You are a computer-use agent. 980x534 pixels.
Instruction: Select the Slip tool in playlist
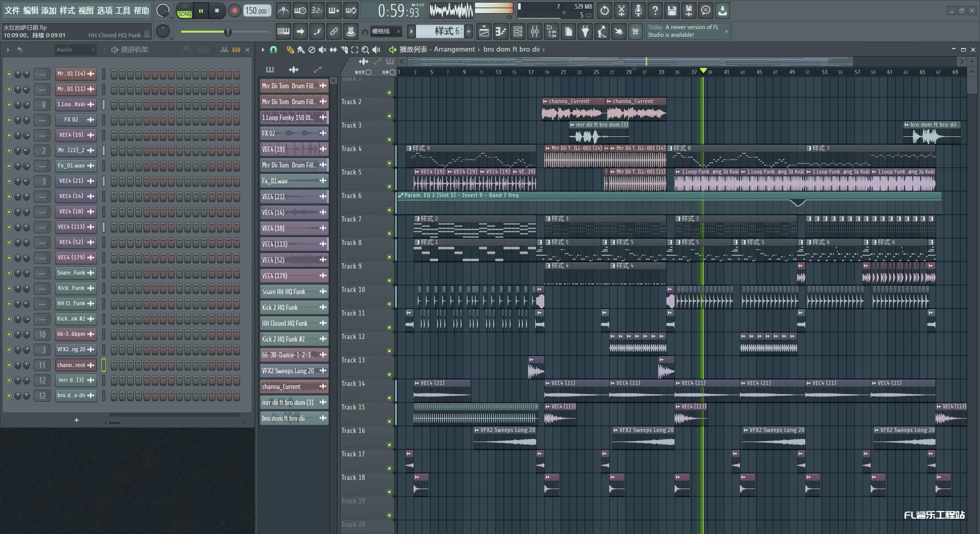tap(333, 50)
